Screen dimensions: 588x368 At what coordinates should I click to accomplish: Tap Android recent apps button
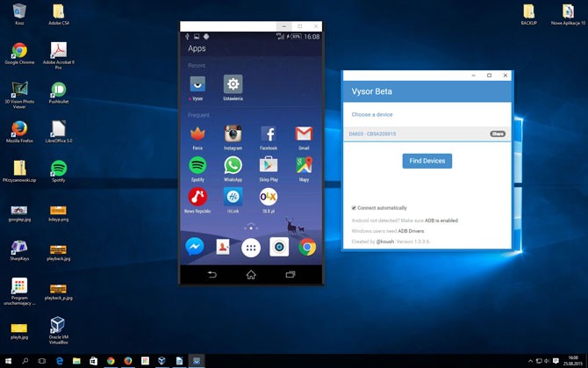[290, 275]
